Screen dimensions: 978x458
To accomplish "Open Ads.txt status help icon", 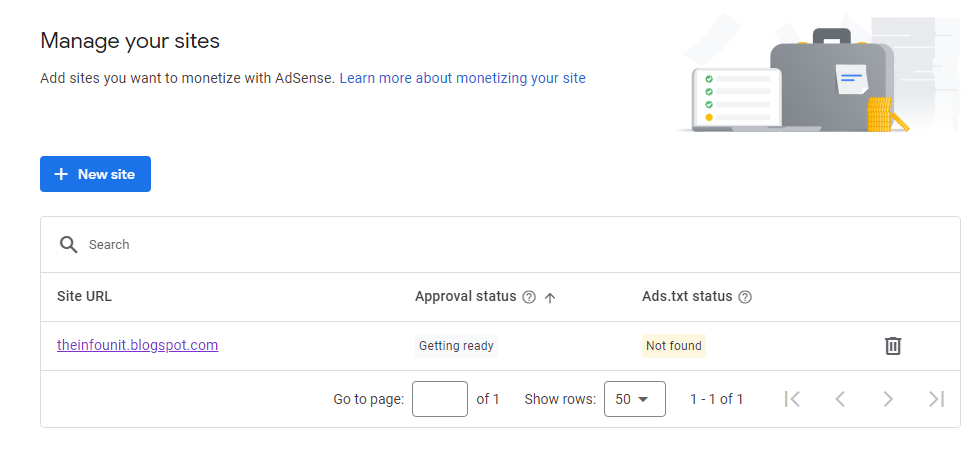I will coord(745,297).
